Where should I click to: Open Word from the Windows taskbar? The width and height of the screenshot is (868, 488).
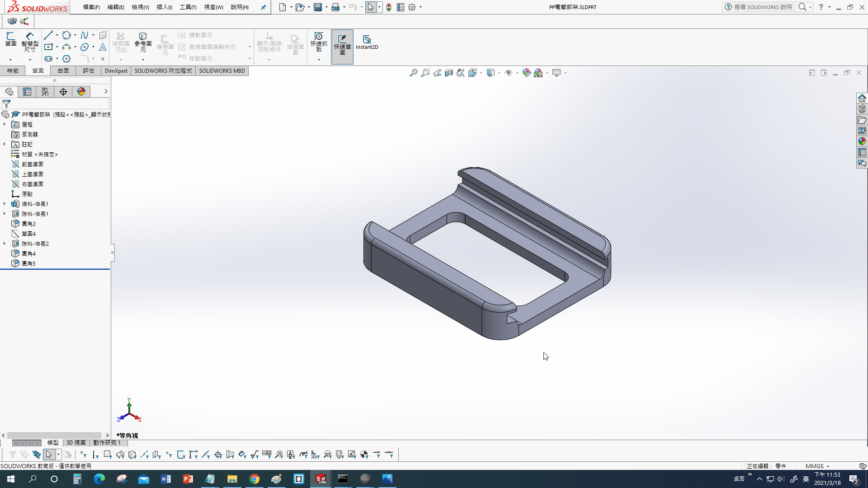coord(166,479)
